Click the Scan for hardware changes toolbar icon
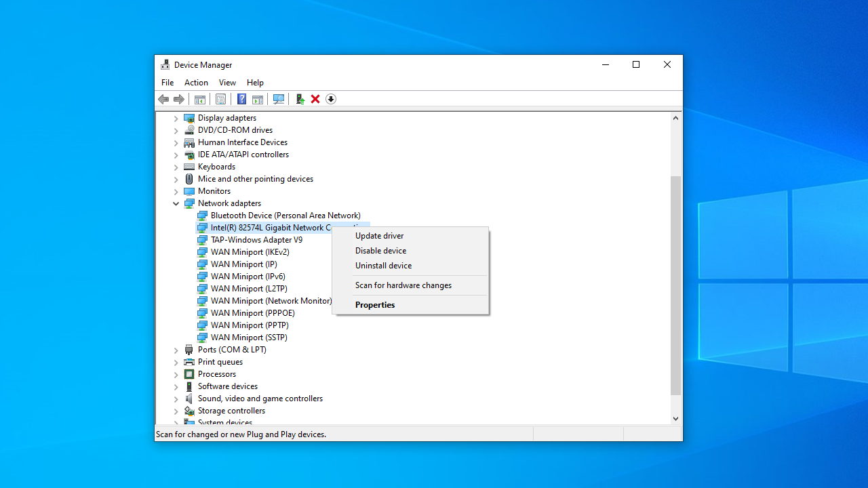 (x=278, y=99)
